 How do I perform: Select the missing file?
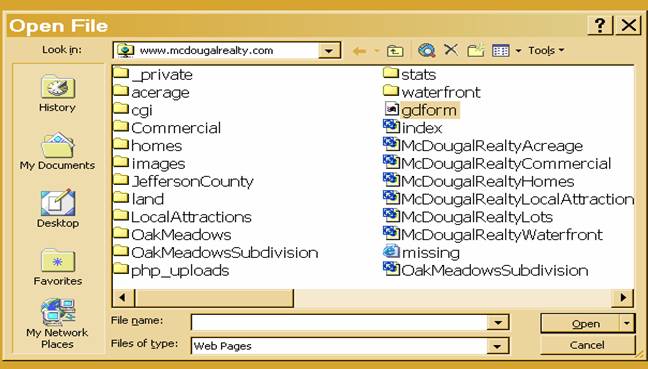pyautogui.click(x=422, y=252)
